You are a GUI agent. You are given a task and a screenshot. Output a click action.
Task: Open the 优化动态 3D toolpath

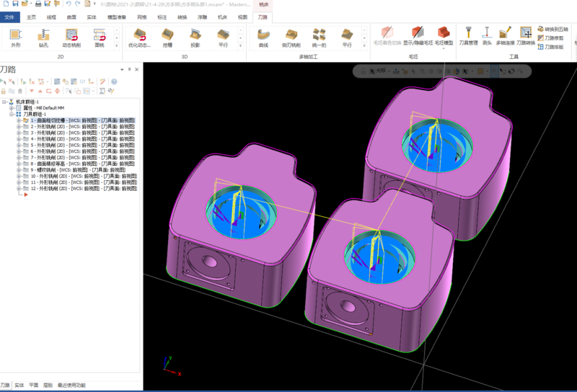point(139,38)
